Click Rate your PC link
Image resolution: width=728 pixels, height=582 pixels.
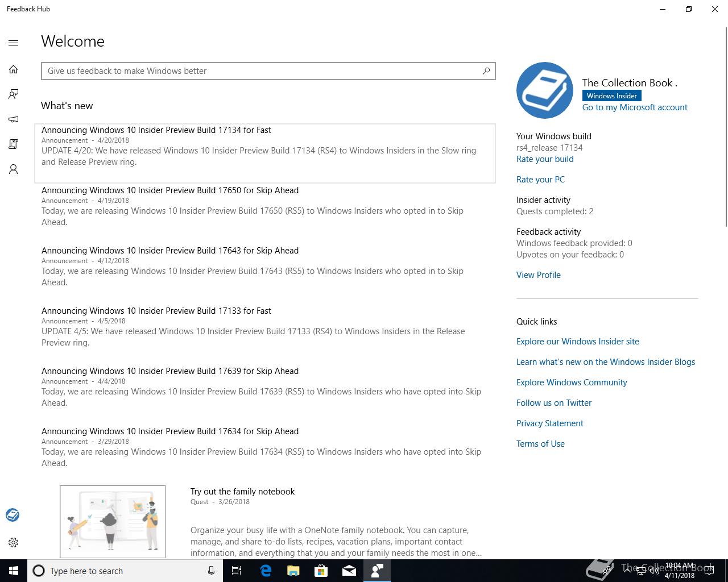tap(540, 180)
